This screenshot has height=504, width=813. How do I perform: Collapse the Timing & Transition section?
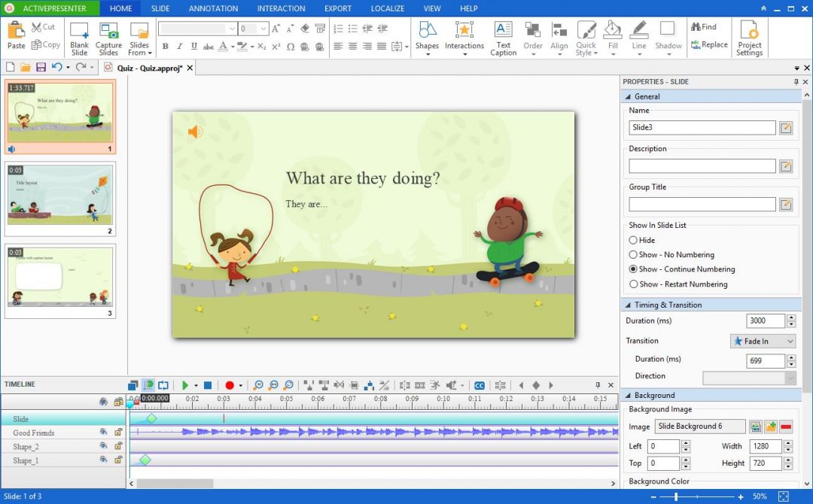tap(629, 305)
